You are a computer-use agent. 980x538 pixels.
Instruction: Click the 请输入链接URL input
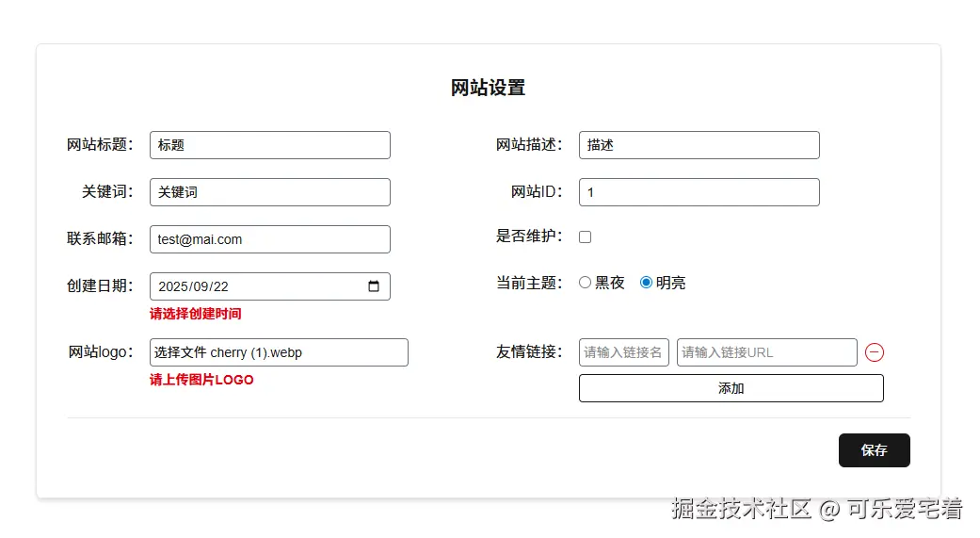(766, 352)
